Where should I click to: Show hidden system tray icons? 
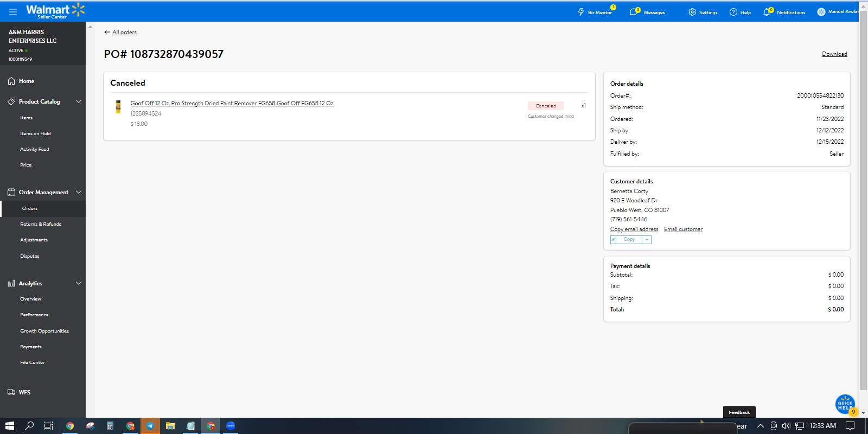760,426
